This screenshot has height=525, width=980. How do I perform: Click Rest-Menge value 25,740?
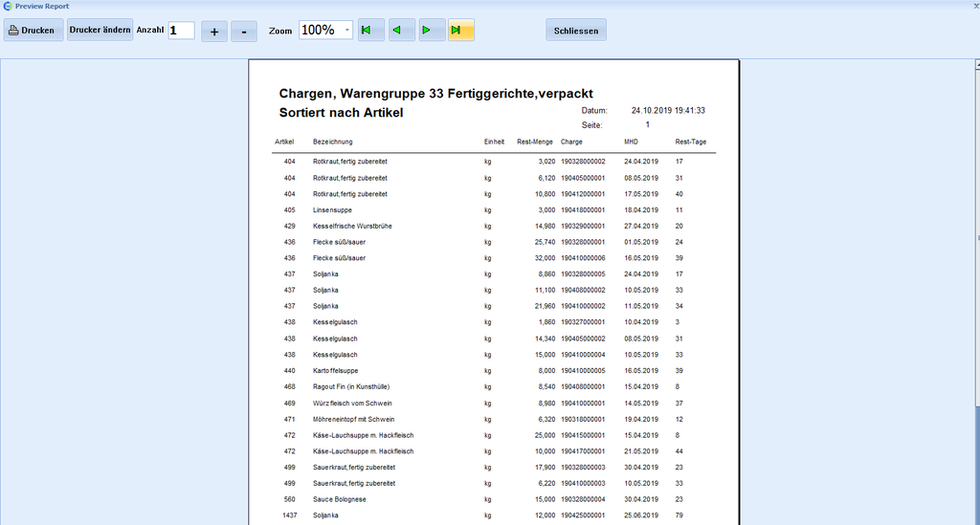545,242
